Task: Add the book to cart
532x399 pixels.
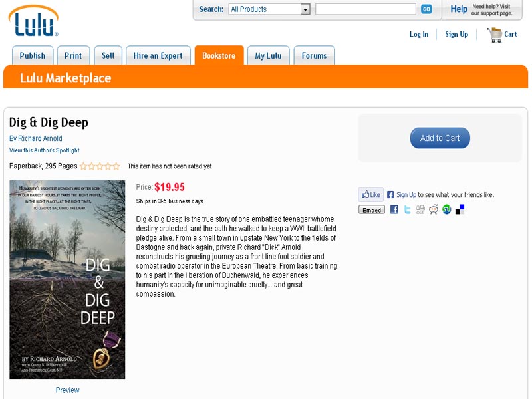Action: tap(440, 138)
